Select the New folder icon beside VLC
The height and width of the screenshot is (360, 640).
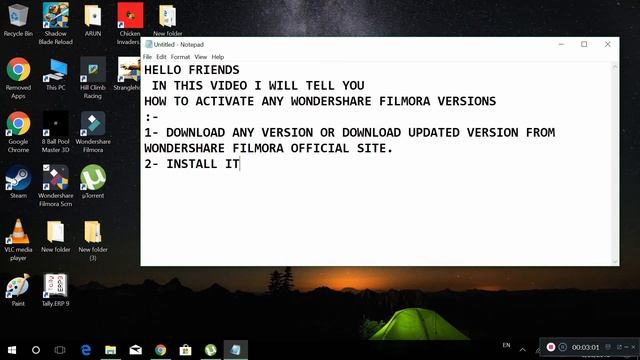tap(56, 236)
